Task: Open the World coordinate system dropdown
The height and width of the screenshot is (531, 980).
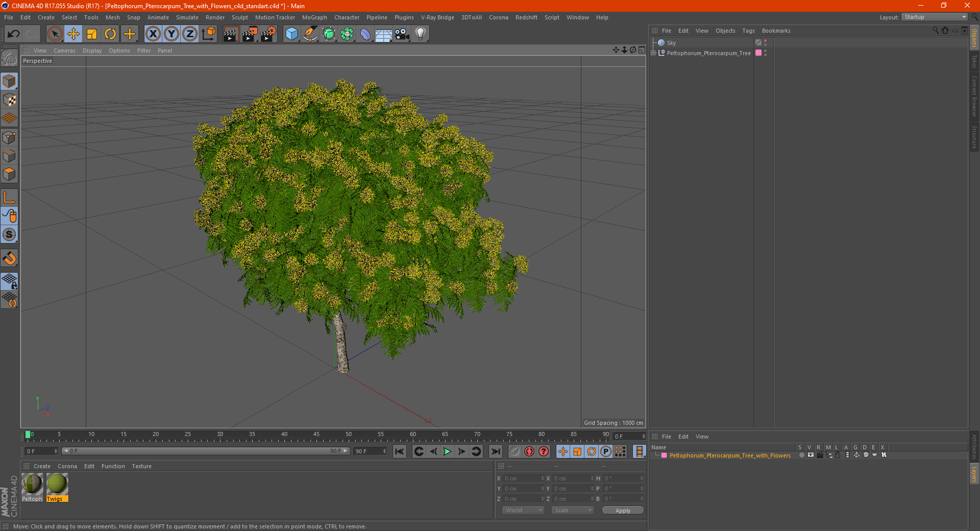Action: click(523, 510)
